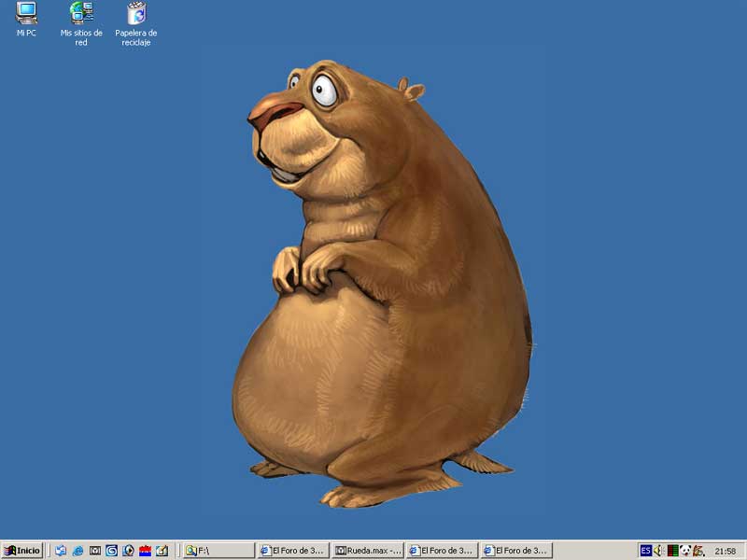
Task: Open the Mi PC desktop icon
Action: click(x=26, y=20)
